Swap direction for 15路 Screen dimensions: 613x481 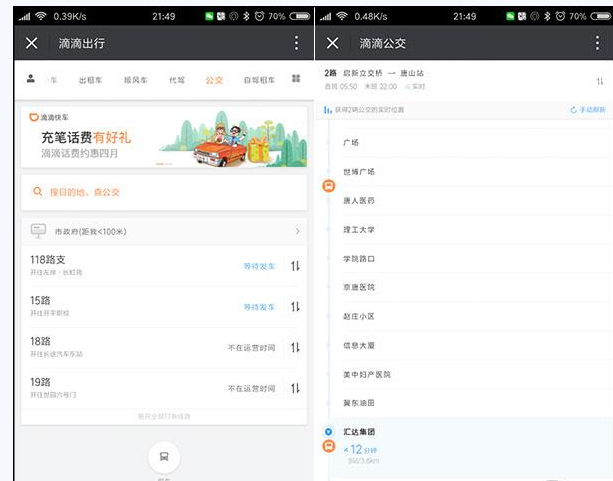point(296,307)
